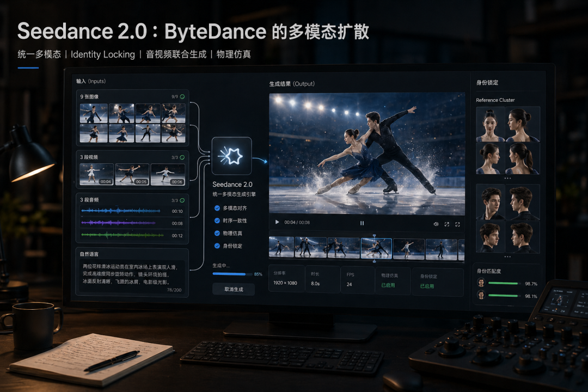
Task: Click the green check icon beside 9/9
Action: coord(182,96)
